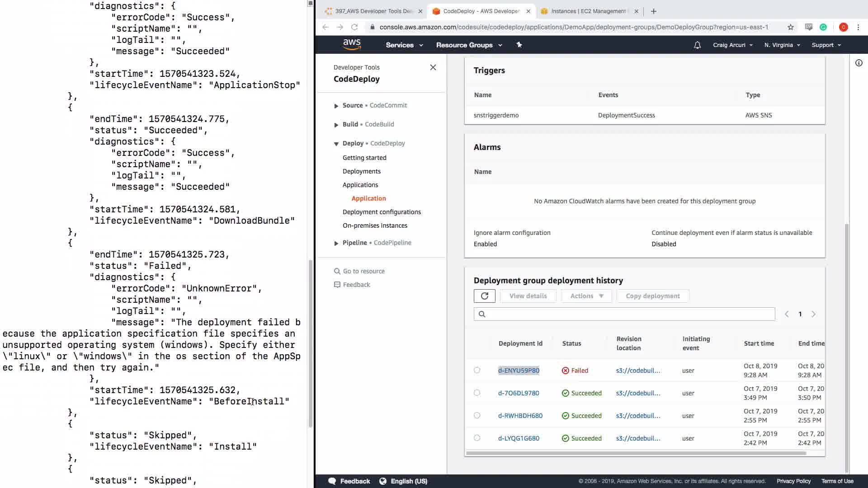Image resolution: width=868 pixels, height=488 pixels.
Task: Close the Developer Tools side panel
Action: [x=433, y=67]
